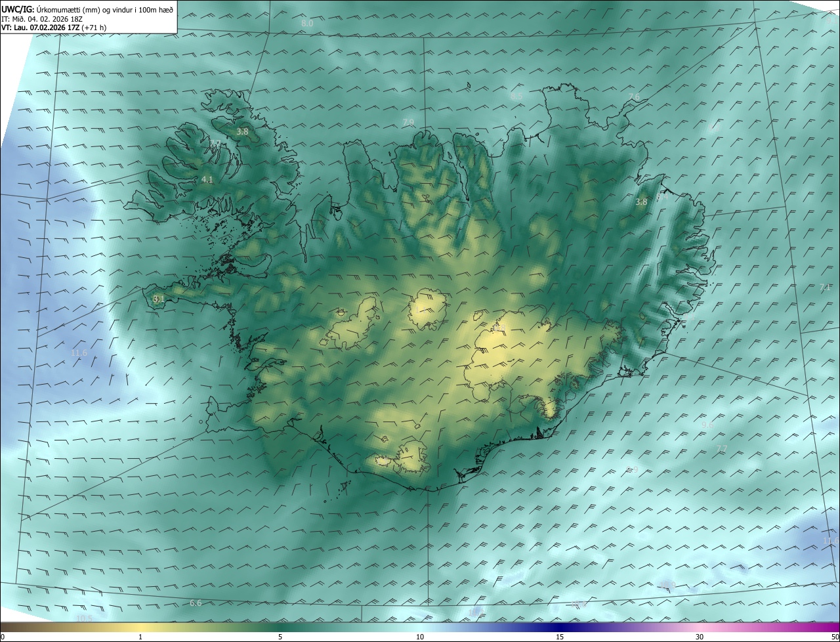Click the dark navy colorbar segment at 15

pos(560,627)
